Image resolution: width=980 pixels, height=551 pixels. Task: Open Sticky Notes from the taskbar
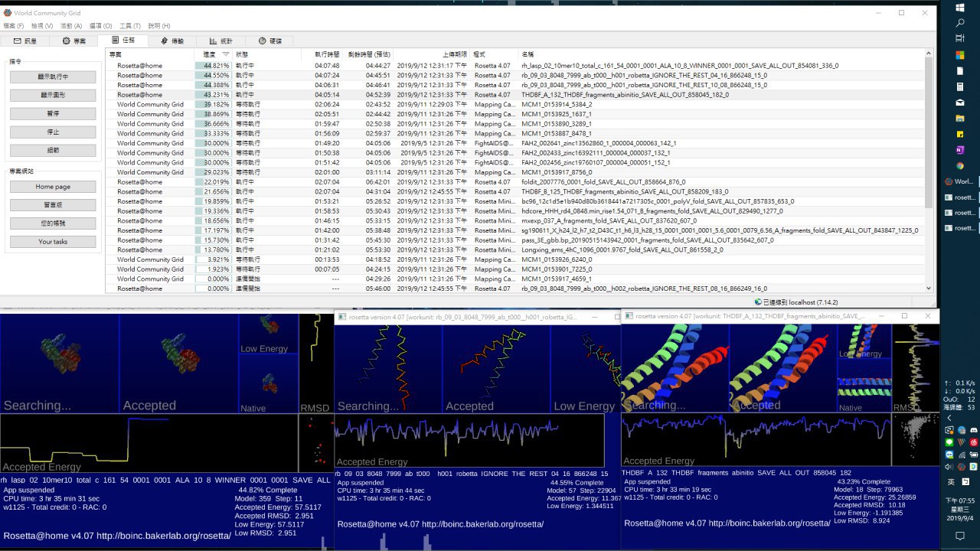959,134
